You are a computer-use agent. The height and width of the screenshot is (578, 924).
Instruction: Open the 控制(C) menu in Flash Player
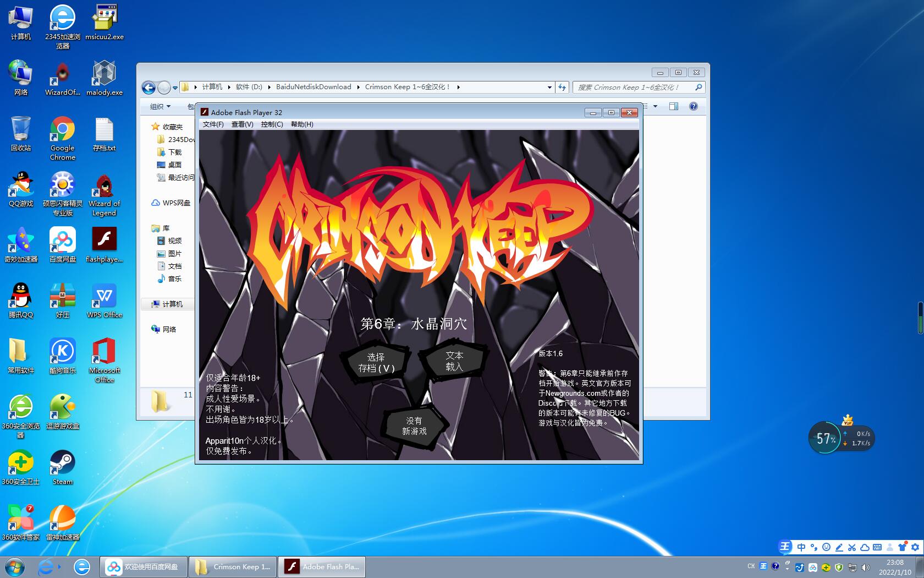click(272, 124)
